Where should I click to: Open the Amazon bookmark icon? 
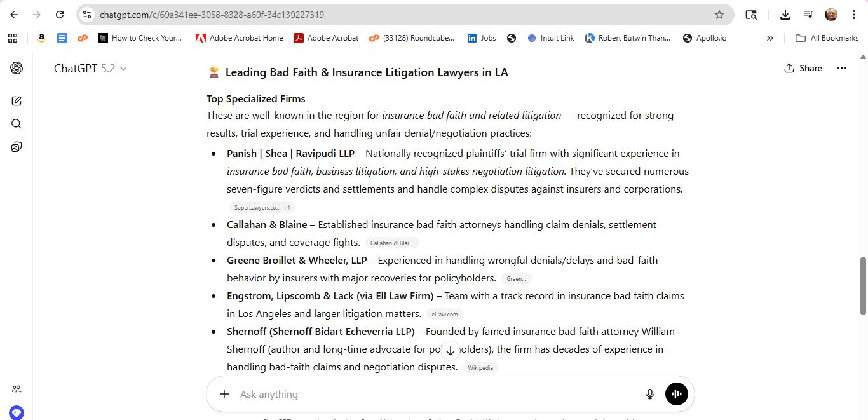tap(41, 38)
